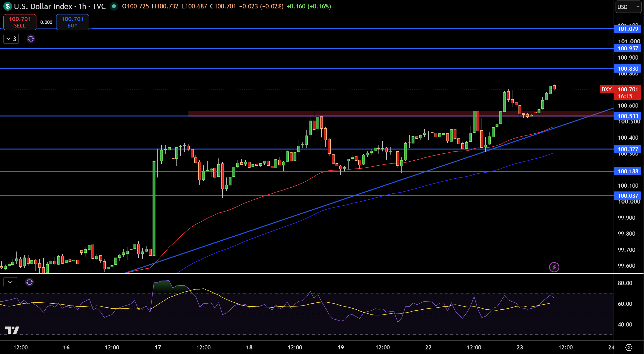The width and height of the screenshot is (644, 354).
Task: Click the L100.687 low value
Action: pyautogui.click(x=194, y=6)
